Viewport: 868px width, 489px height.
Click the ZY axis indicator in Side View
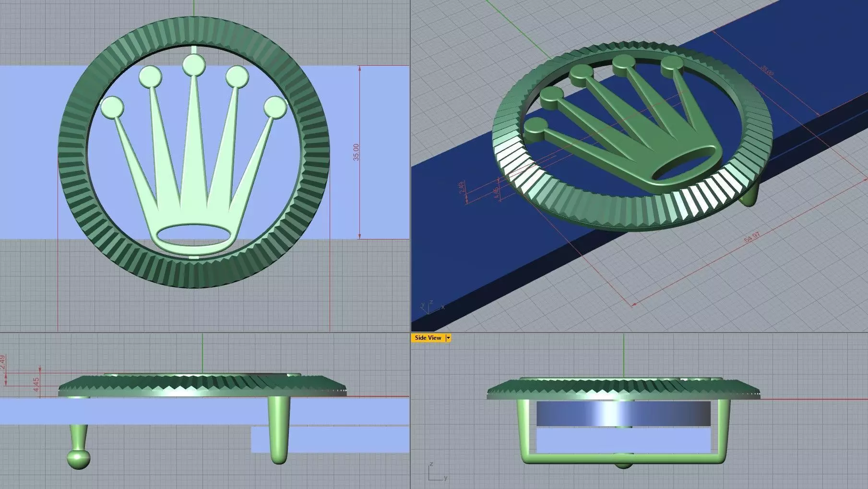[438, 472]
